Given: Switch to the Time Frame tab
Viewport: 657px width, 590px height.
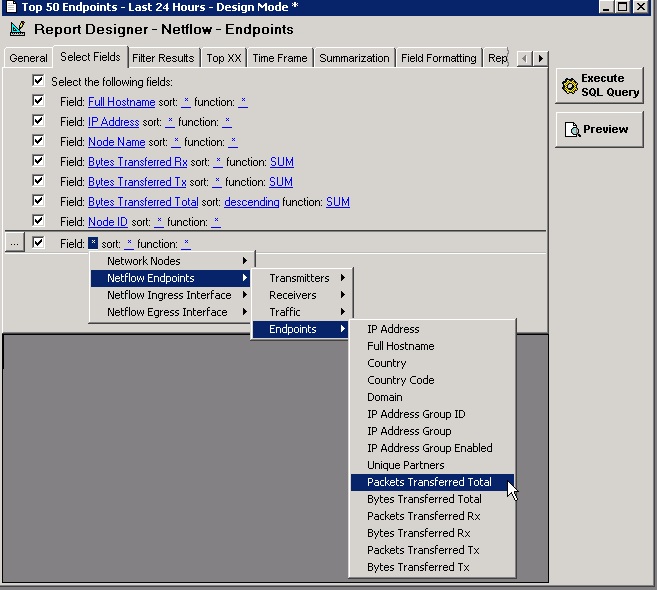Looking at the screenshot, I should (279, 58).
